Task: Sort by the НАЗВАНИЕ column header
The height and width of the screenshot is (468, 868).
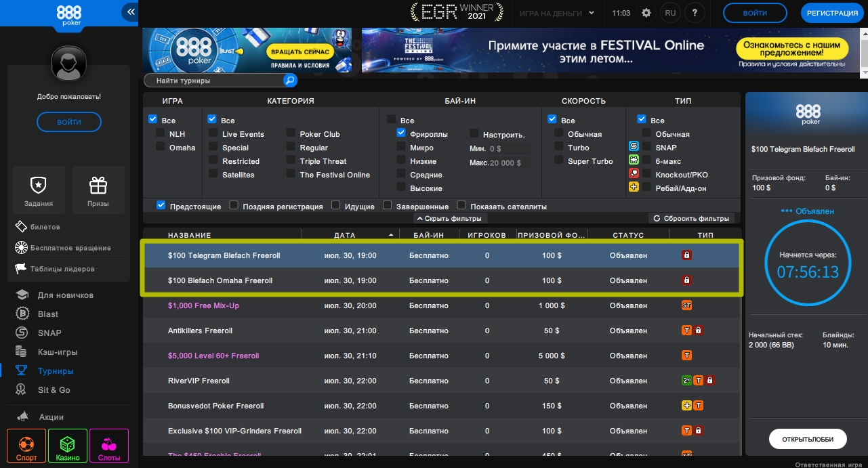Action: tap(190, 235)
